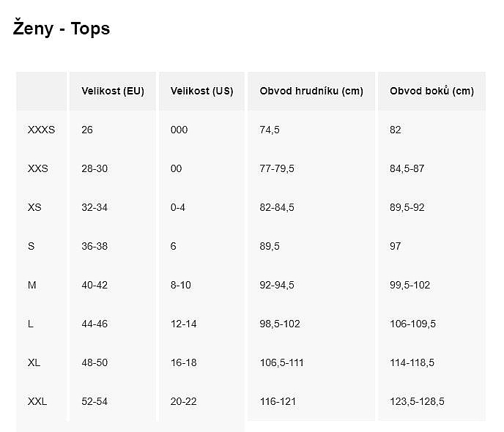The image size is (504, 432).
Task: Click the Ženy - Tops heading
Action: pos(61,29)
